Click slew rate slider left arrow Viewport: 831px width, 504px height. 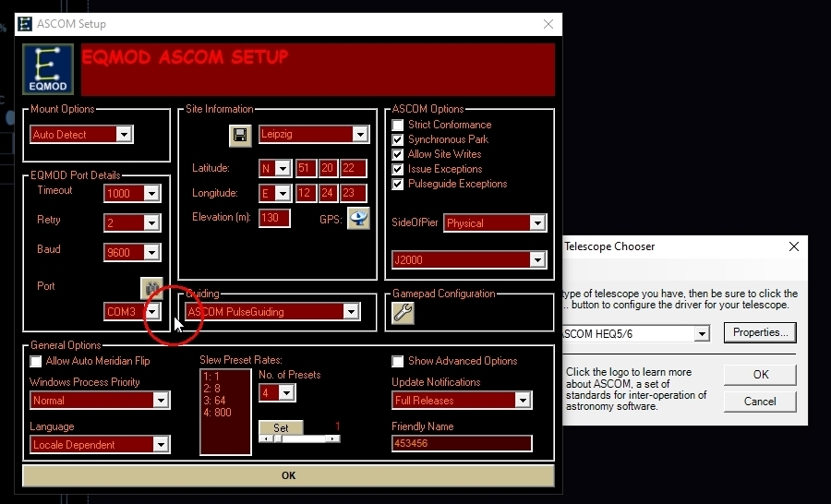(266, 438)
